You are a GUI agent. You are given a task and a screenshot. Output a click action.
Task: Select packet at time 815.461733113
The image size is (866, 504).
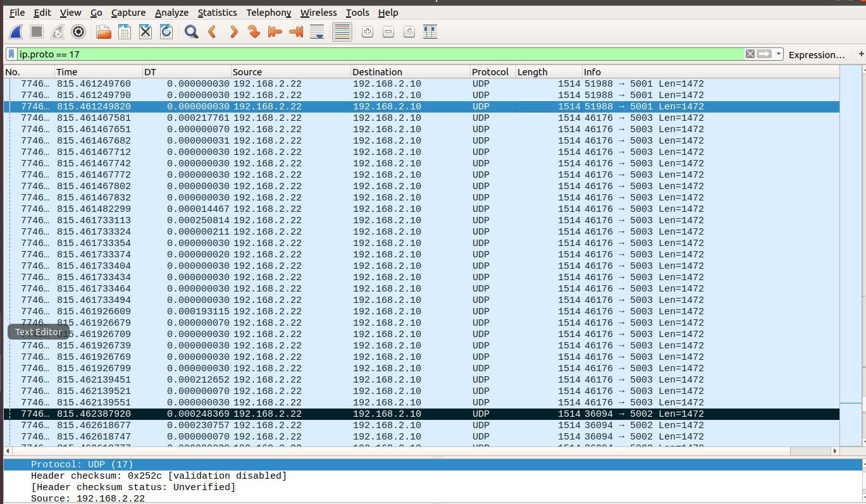click(x=421, y=220)
